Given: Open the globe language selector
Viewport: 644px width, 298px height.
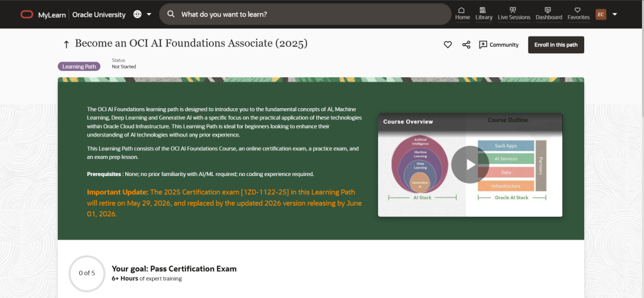Looking at the screenshot, I should click(138, 14).
